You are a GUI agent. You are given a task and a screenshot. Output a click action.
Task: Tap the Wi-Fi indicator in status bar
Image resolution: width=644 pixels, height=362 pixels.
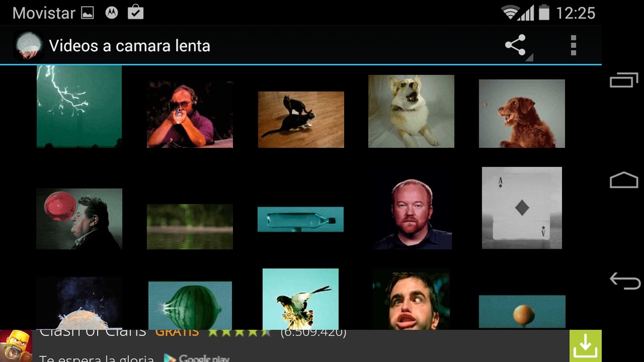click(x=509, y=13)
